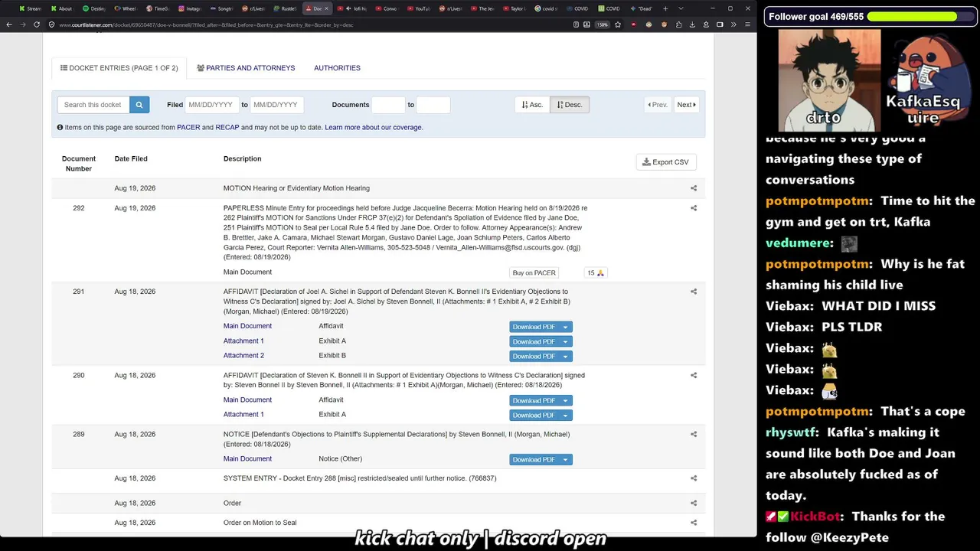The height and width of the screenshot is (551, 980).
Task: Click the Search this docket field
Action: pos(93,105)
